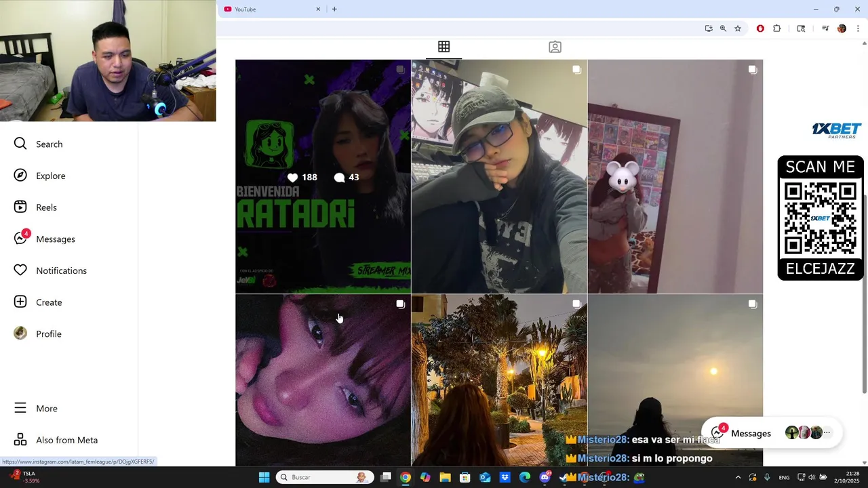The height and width of the screenshot is (488, 868).
Task: Open the volume tray control
Action: pos(812,477)
